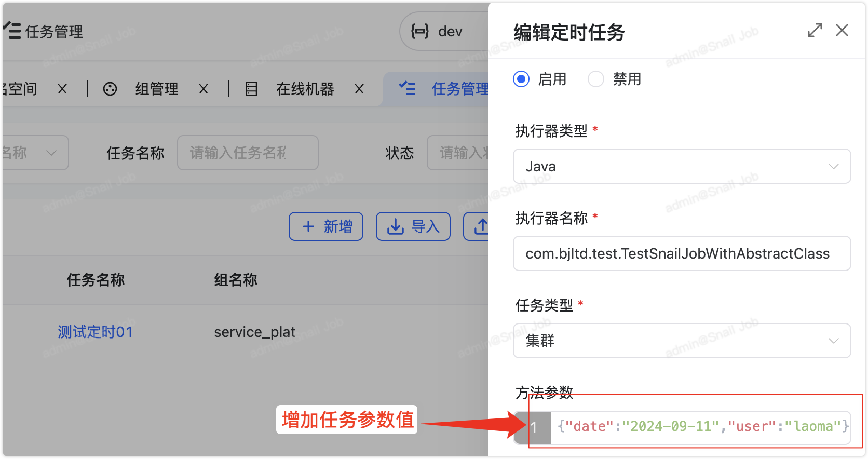868x459 pixels.
Task: Open the 测试定时01 task link
Action: coord(96,332)
